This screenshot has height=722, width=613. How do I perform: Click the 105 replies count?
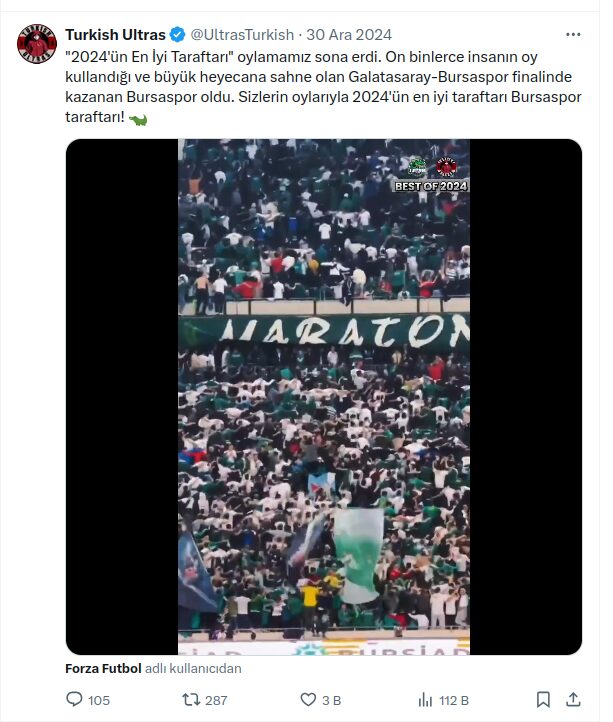(x=99, y=700)
